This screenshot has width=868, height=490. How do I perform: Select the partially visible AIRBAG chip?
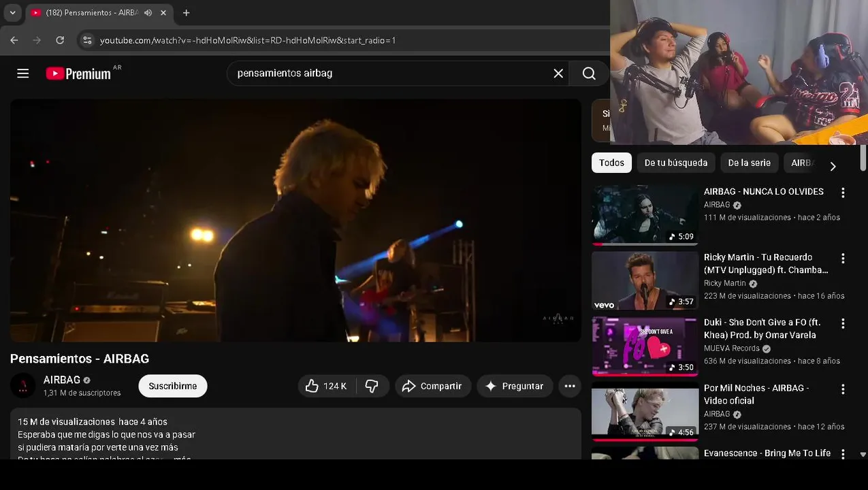tap(802, 163)
